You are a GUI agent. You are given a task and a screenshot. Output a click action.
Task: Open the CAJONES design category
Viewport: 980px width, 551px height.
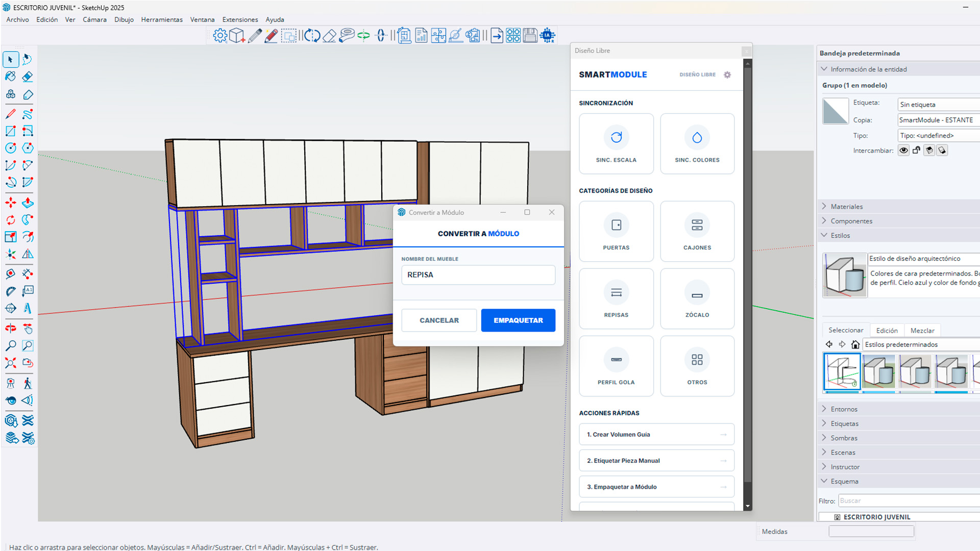coord(697,232)
